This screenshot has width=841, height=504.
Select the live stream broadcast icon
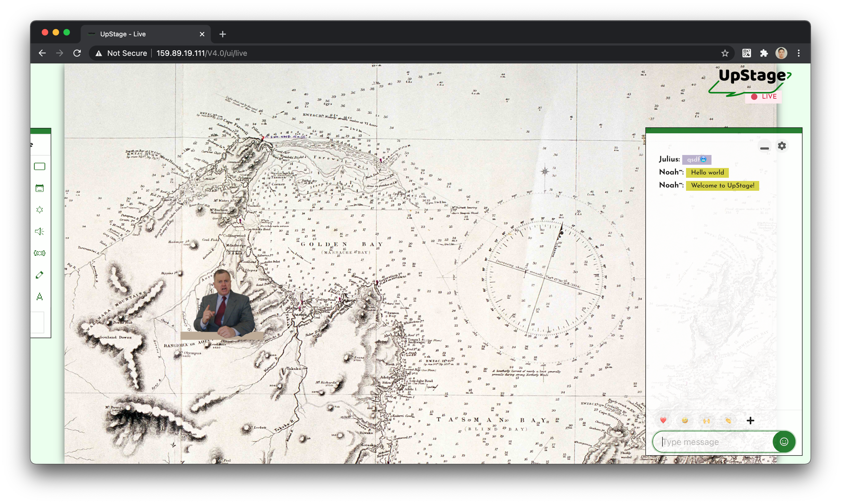pos(39,253)
